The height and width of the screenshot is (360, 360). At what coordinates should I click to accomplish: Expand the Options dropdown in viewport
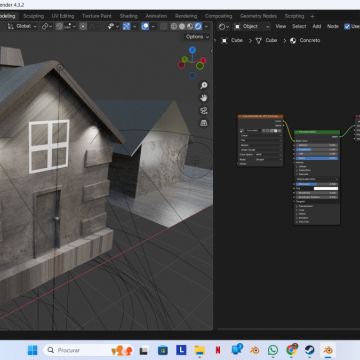click(197, 37)
